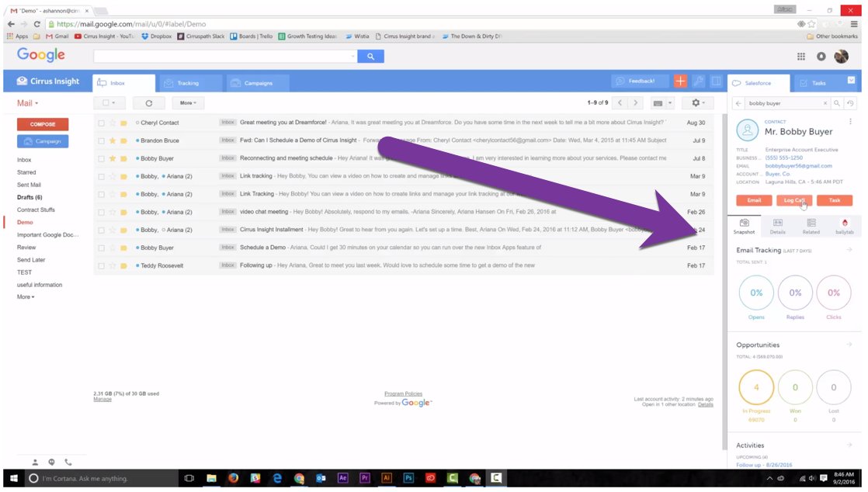The height and width of the screenshot is (492, 868).
Task: Open the ballytab tab
Action: 844,227
